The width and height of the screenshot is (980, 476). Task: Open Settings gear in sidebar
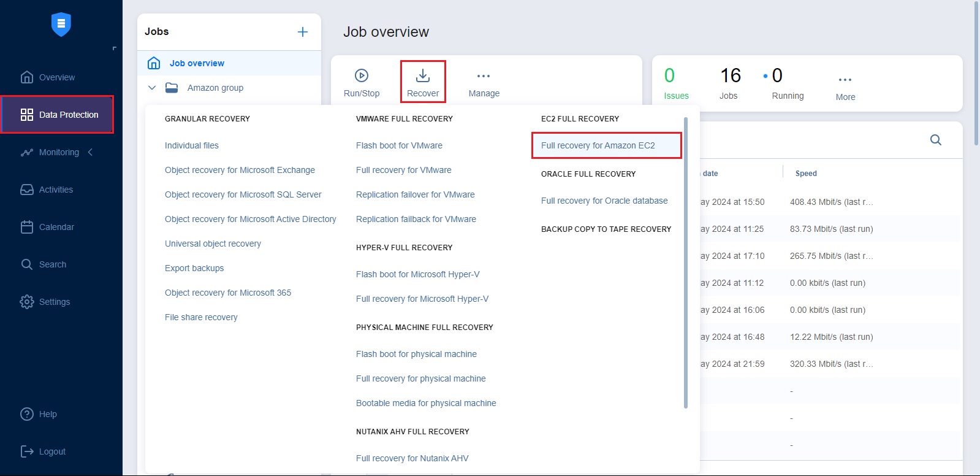click(54, 302)
